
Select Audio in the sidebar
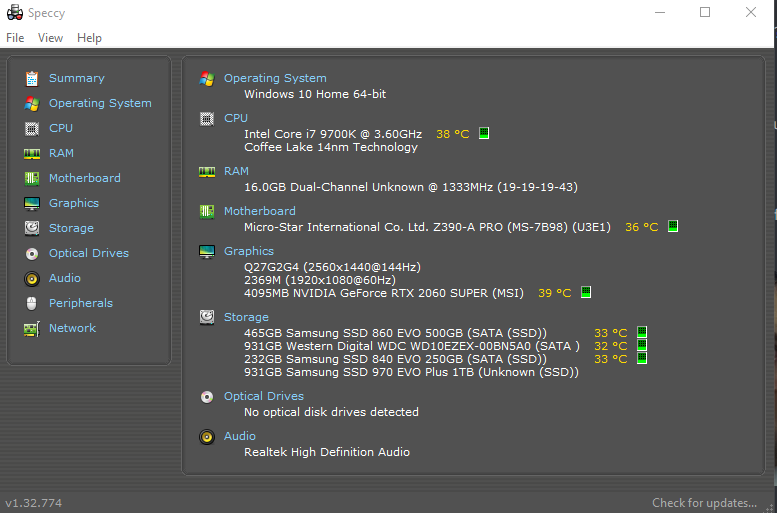point(65,278)
